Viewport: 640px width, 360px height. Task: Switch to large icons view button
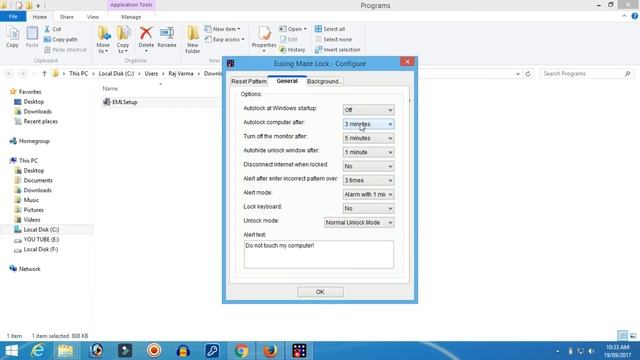(x=633, y=336)
